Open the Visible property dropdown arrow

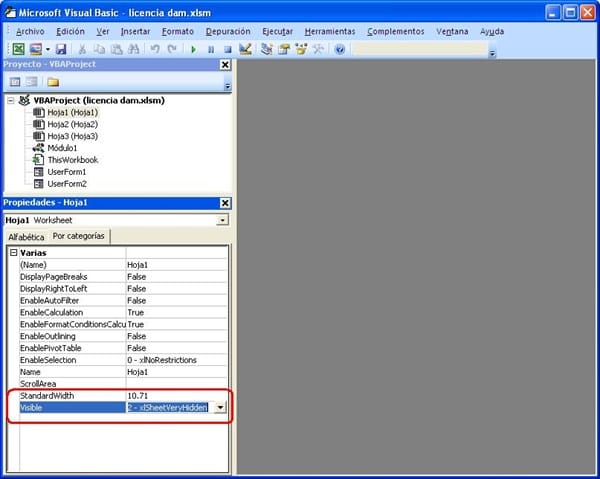click(220, 408)
